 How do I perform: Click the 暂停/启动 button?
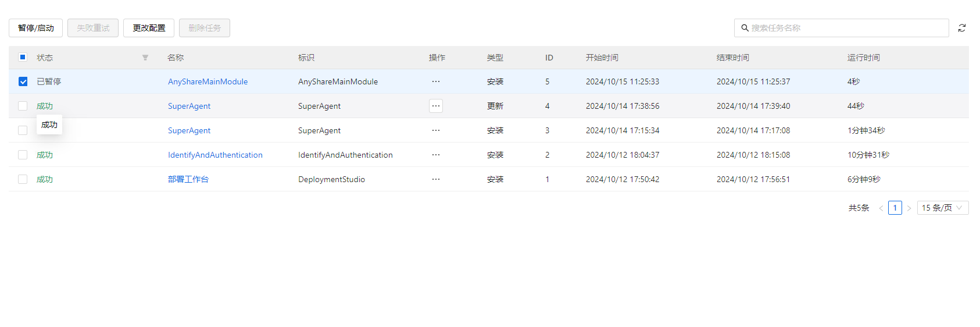point(36,28)
